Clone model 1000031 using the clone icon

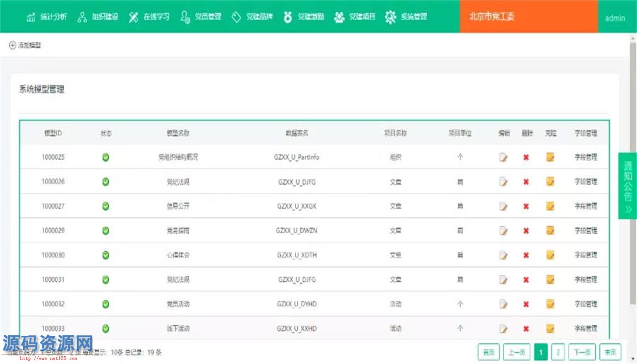point(550,279)
